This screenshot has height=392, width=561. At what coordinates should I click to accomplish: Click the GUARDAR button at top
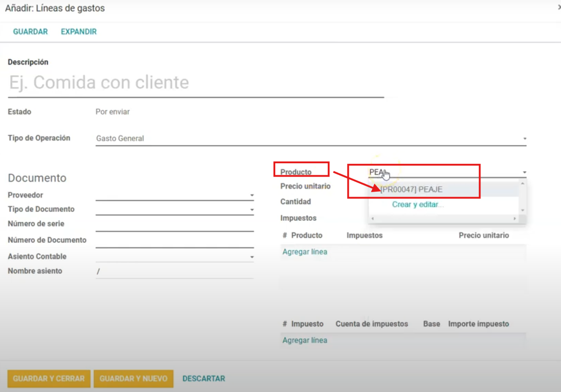(30, 32)
